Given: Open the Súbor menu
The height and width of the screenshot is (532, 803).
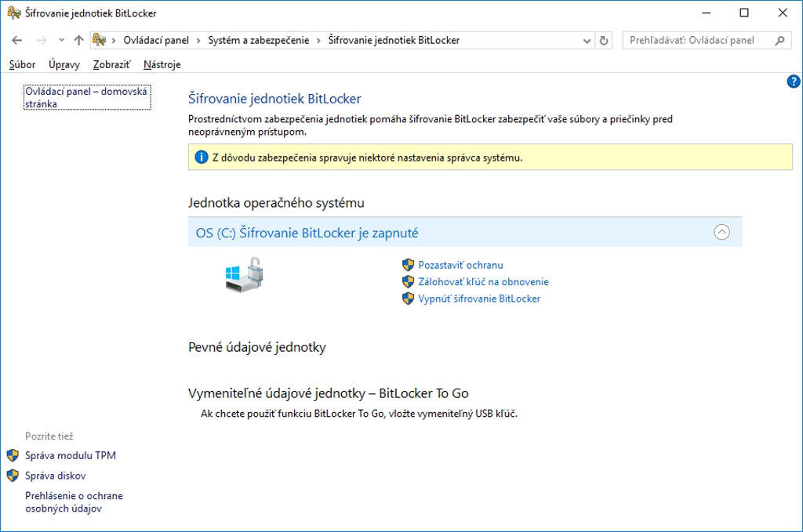Looking at the screenshot, I should 22,65.
